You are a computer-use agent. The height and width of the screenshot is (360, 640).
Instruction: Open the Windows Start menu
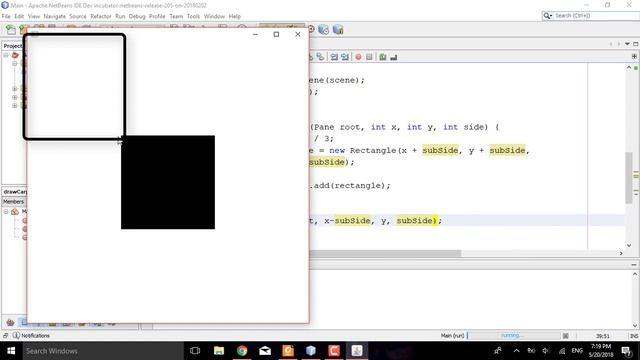pyautogui.click(x=11, y=351)
